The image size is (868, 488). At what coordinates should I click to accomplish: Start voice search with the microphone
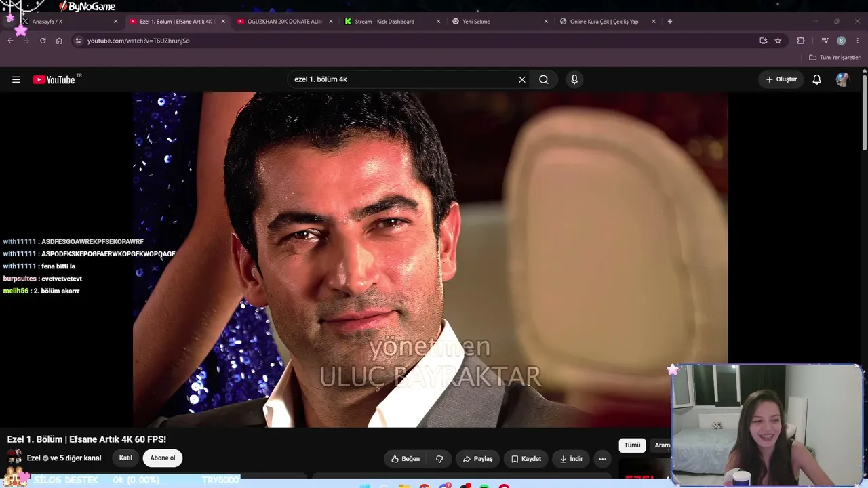click(574, 79)
